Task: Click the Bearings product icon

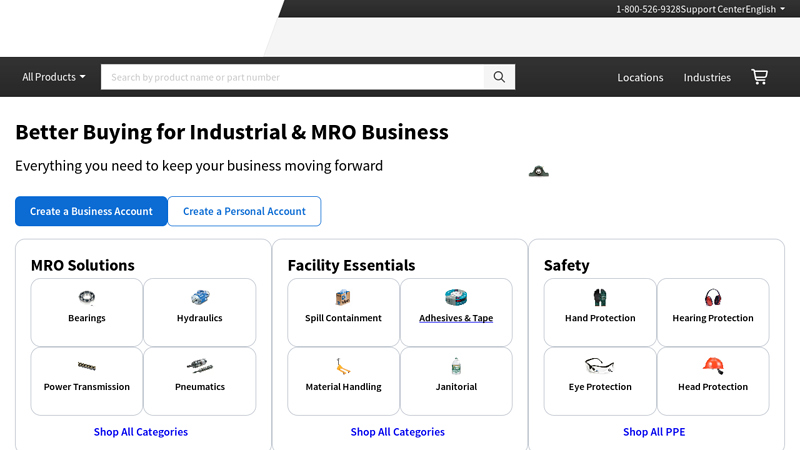Action: tap(87, 297)
